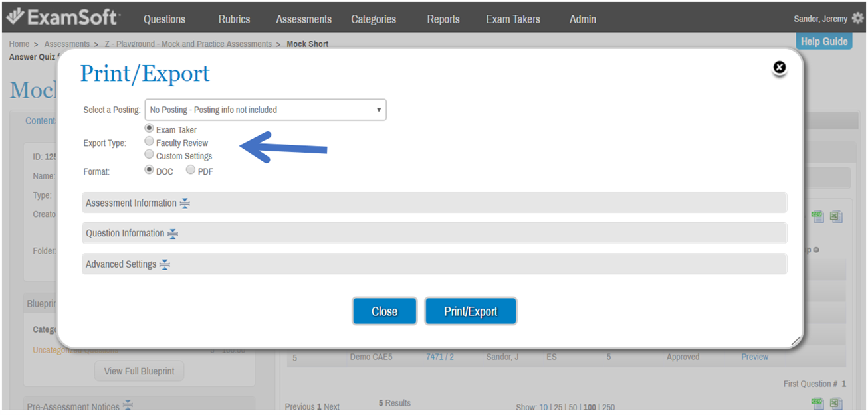Click the blue Print/Export button
The image size is (868, 415).
[471, 311]
